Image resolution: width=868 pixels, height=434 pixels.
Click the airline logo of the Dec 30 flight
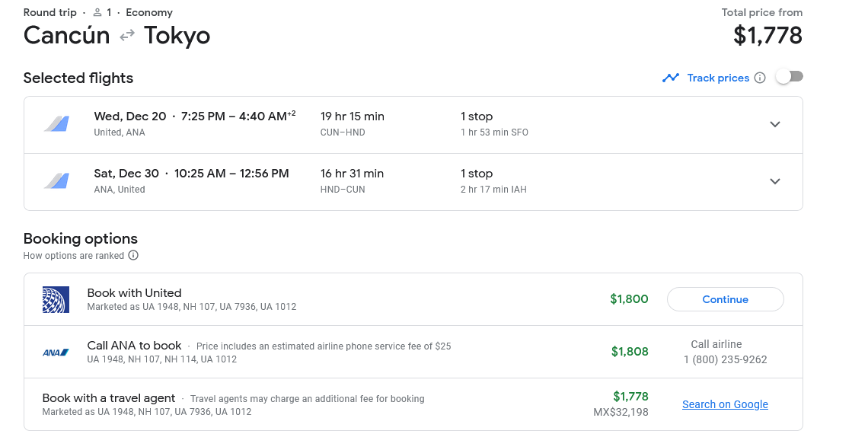56,181
